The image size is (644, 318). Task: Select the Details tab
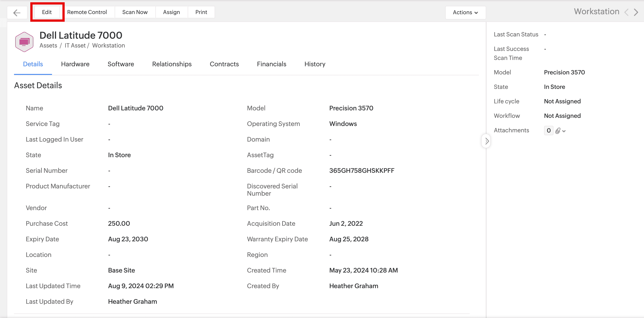click(33, 64)
